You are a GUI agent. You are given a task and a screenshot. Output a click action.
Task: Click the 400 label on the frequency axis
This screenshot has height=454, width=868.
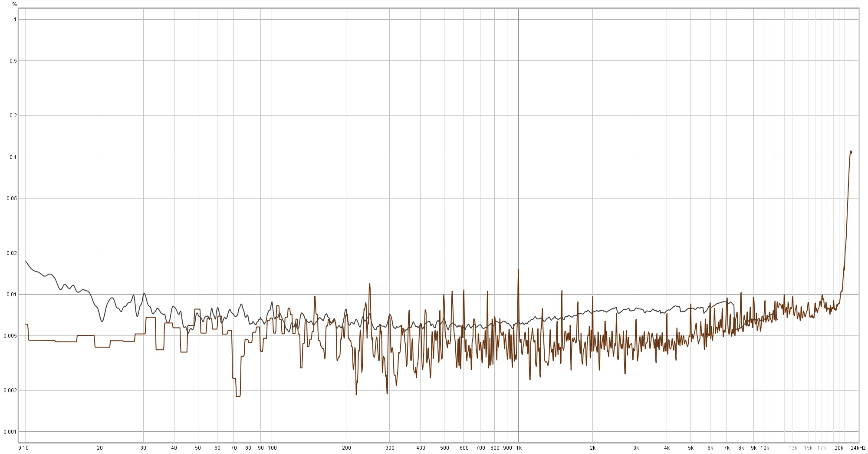[x=421, y=448]
